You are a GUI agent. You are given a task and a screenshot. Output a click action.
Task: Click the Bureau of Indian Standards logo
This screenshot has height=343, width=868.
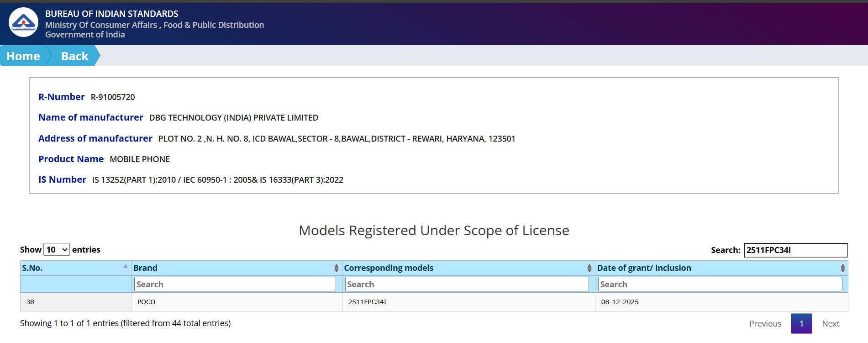pyautogui.click(x=23, y=22)
